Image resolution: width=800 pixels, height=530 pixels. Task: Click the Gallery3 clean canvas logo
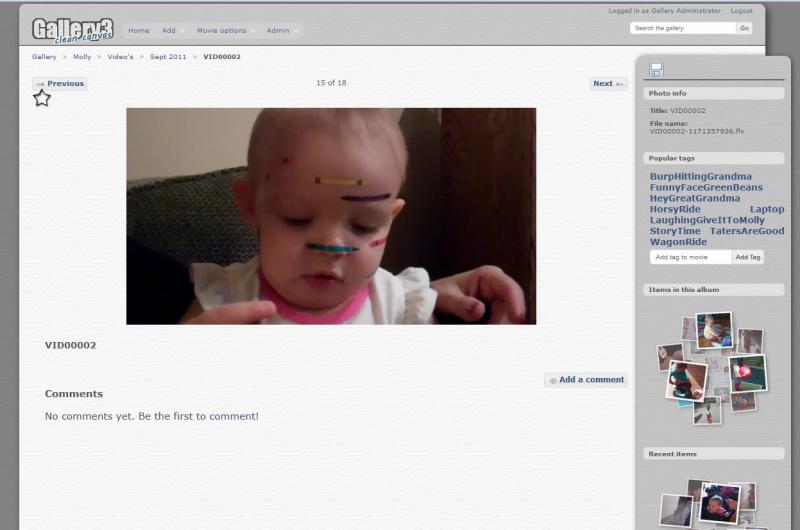(x=72, y=30)
